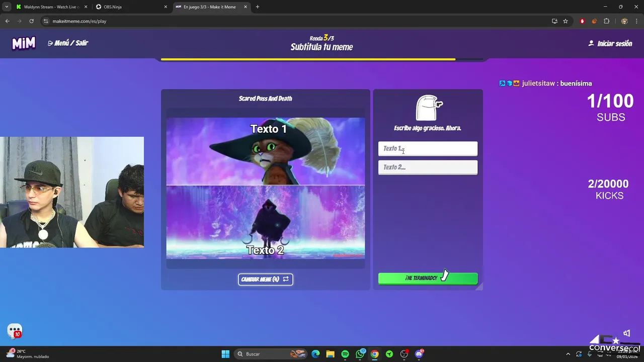Click the 1/100 SUBS counter
This screenshot has height=362, width=644.
point(611,108)
